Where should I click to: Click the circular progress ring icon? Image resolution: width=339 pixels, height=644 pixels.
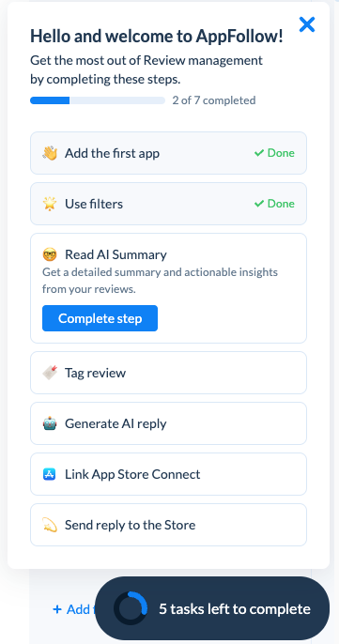[x=131, y=608]
